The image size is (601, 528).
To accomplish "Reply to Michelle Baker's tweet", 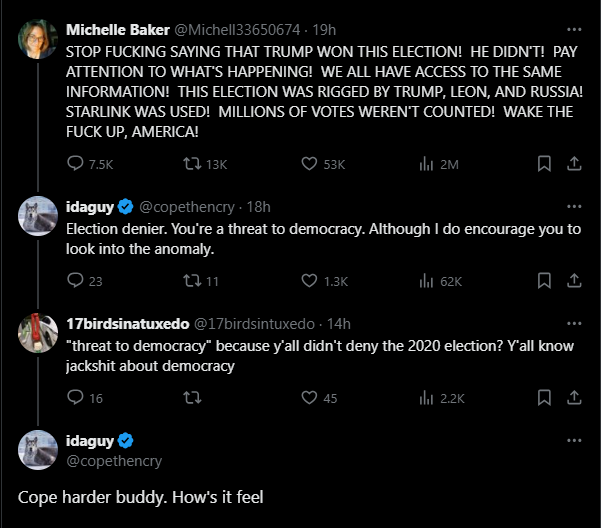I will 76,164.
